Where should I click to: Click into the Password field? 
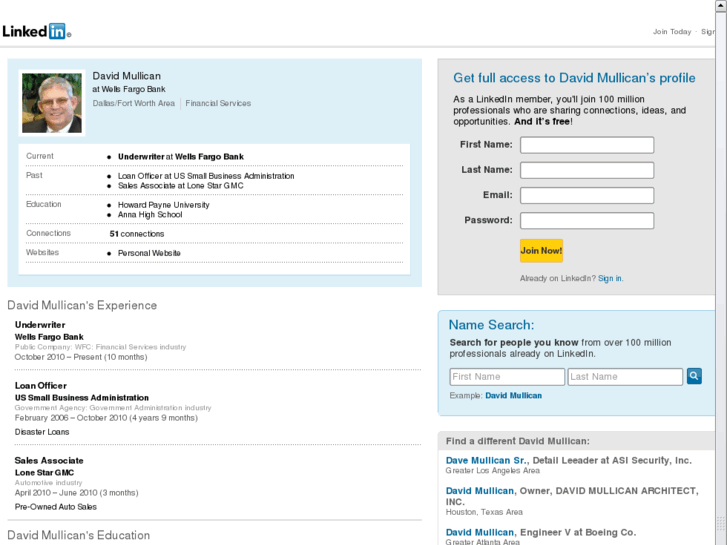click(587, 220)
